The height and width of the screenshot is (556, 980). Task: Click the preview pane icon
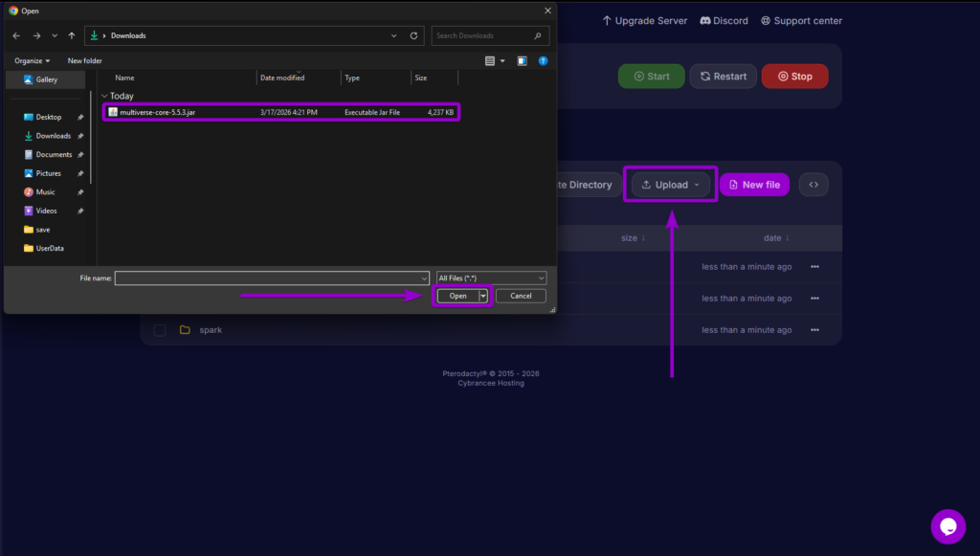(522, 60)
